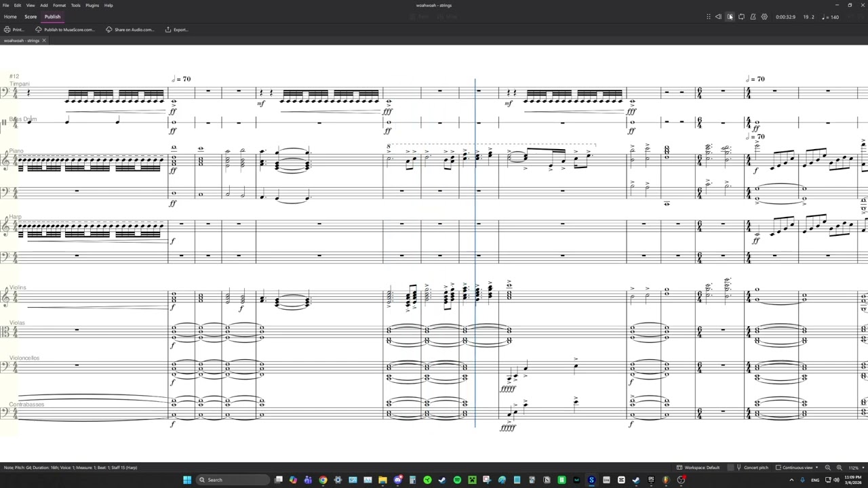Open Spotify from the taskbar

457,480
